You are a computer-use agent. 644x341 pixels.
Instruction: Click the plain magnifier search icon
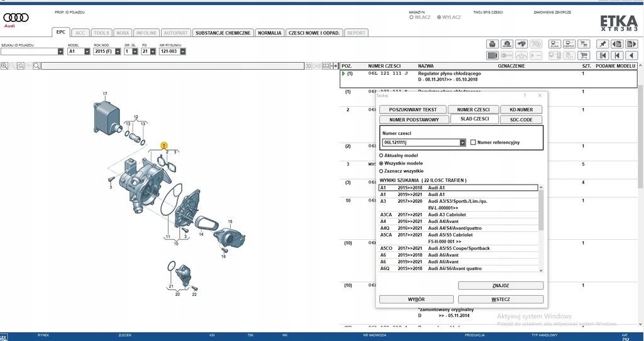36,66
